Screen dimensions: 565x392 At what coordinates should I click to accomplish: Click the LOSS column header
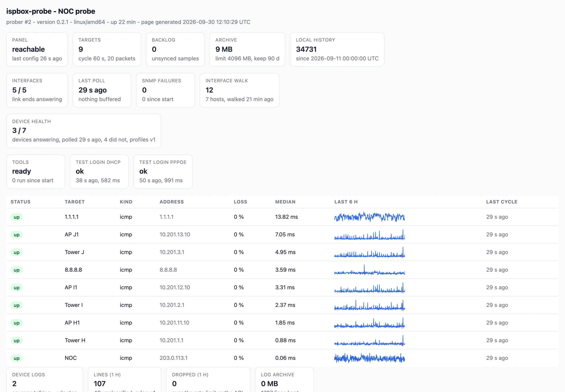coord(240,202)
